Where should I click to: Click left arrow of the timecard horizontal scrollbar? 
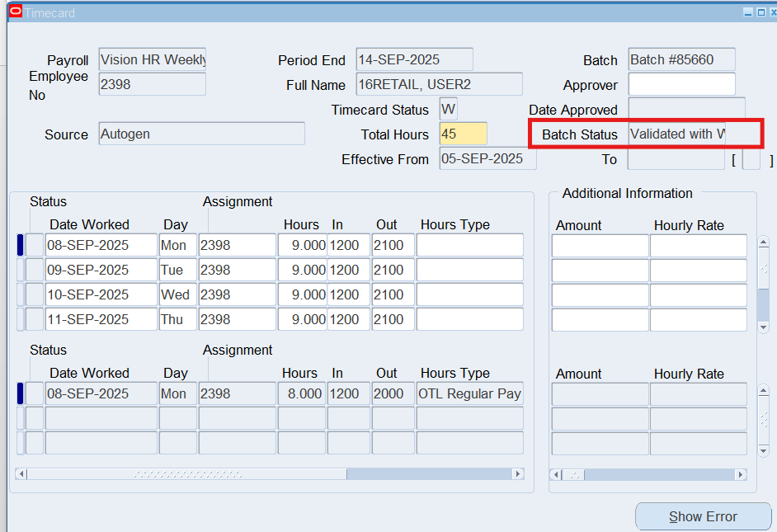click(x=21, y=474)
